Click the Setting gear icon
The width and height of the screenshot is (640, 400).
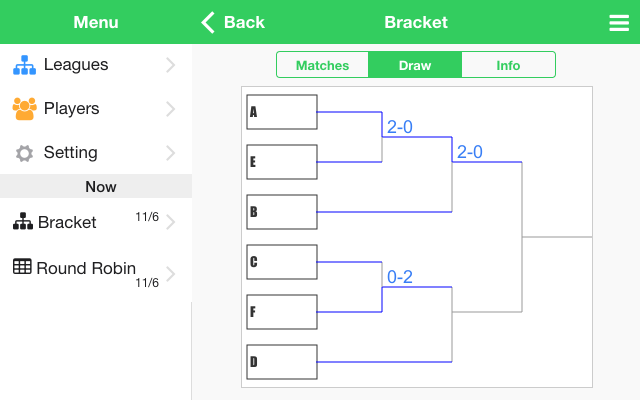click(x=24, y=153)
